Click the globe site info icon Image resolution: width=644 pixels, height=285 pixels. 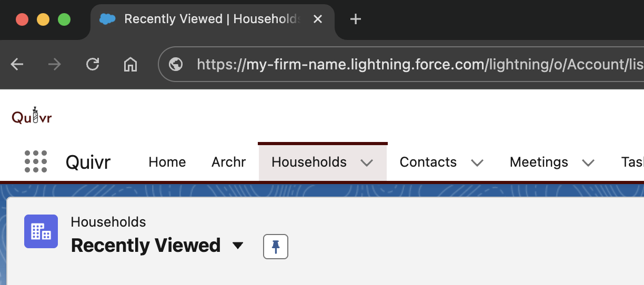(176, 65)
